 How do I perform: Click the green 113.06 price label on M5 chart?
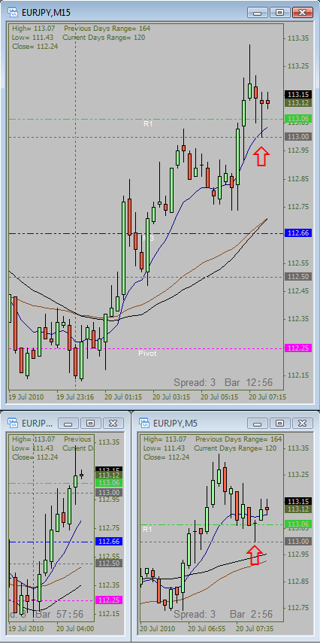click(x=300, y=524)
